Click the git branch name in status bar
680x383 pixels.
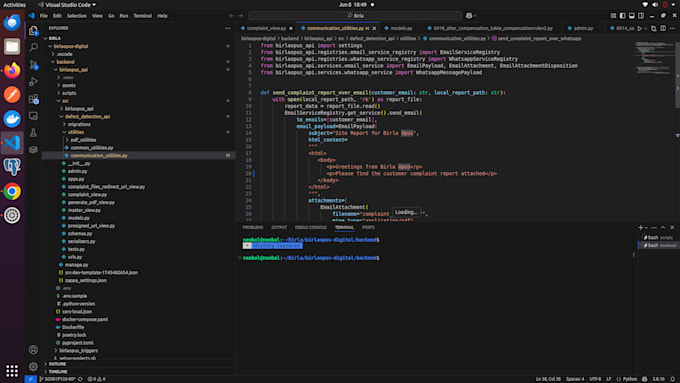[57, 379]
